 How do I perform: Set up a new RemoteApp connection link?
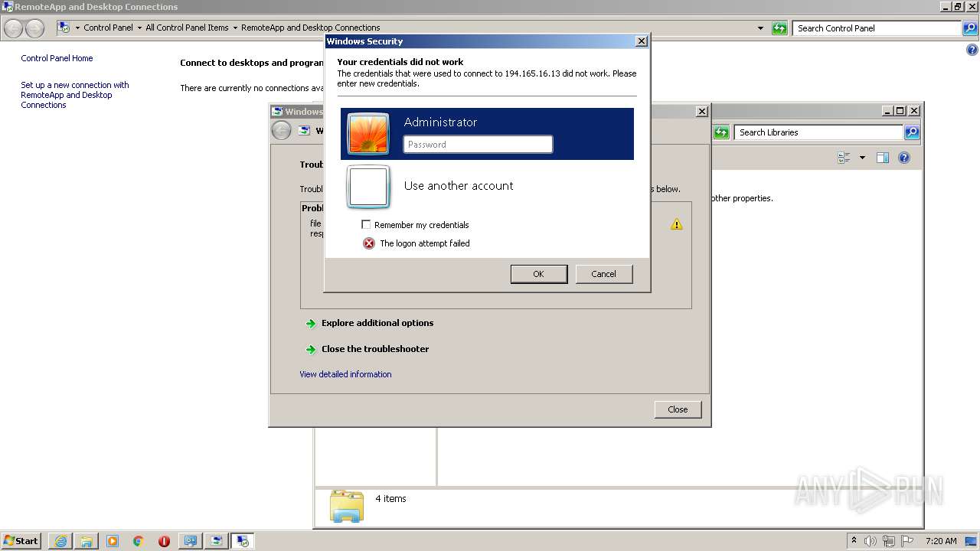click(x=75, y=95)
